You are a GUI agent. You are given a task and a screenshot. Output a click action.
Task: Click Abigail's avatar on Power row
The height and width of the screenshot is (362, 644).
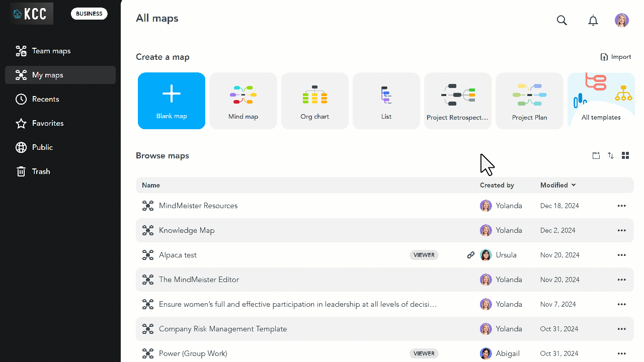(x=486, y=353)
